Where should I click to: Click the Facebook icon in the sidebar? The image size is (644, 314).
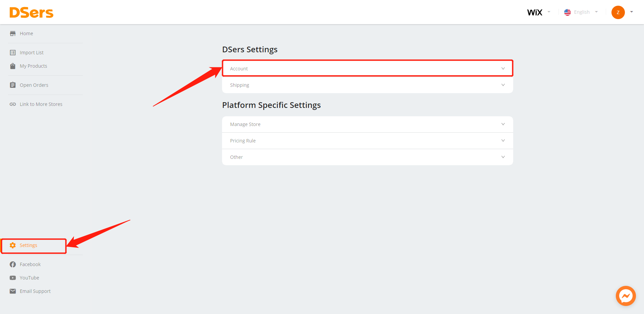point(13,264)
